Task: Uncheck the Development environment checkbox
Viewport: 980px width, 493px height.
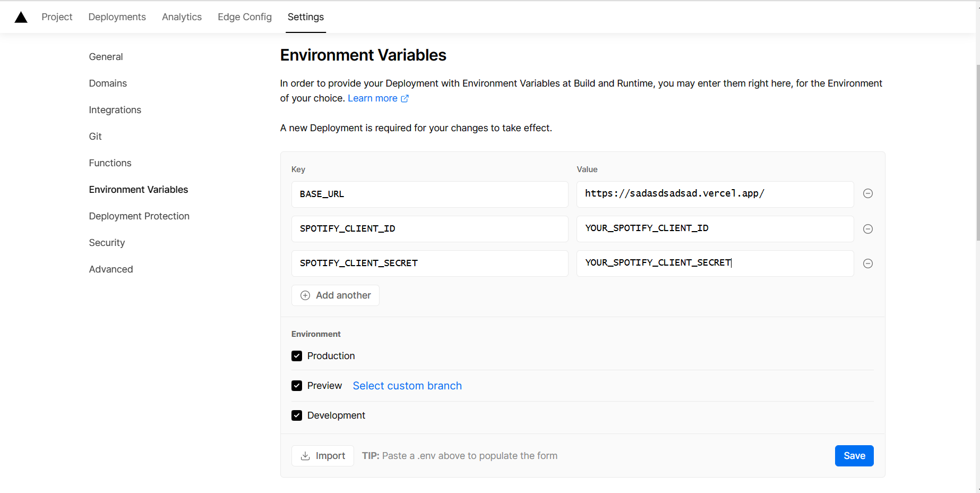Action: pos(297,415)
